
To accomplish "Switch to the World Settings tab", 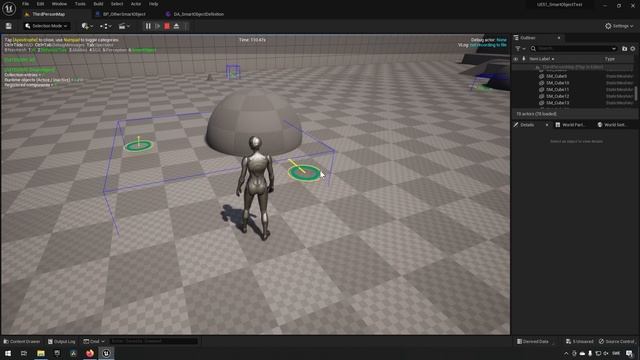I will tap(613, 125).
